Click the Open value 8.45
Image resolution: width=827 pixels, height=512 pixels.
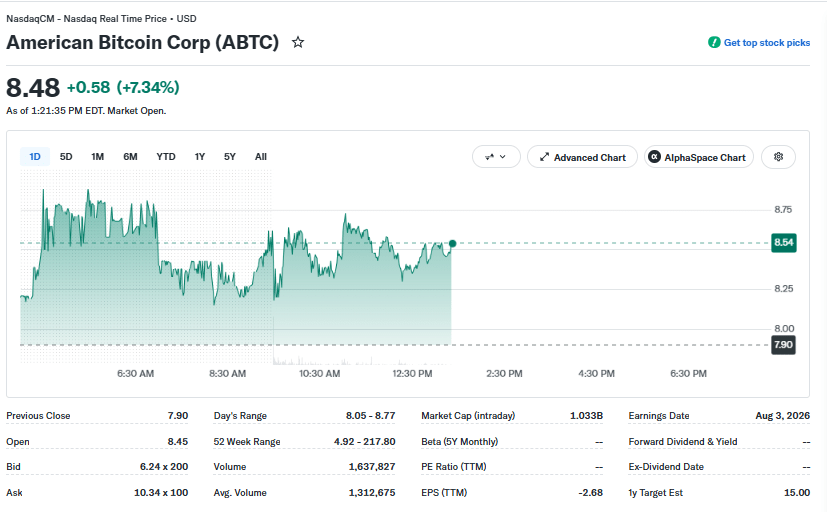tap(178, 441)
